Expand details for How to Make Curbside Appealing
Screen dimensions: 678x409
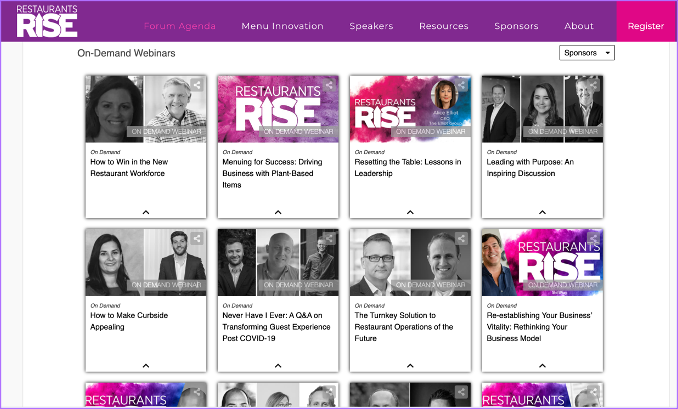(146, 366)
